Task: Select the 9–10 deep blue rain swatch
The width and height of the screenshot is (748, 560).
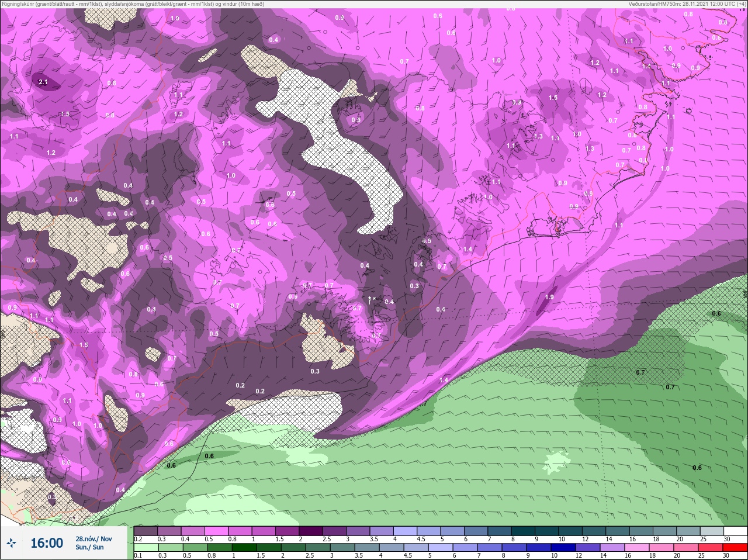Action: pyautogui.click(x=538, y=548)
